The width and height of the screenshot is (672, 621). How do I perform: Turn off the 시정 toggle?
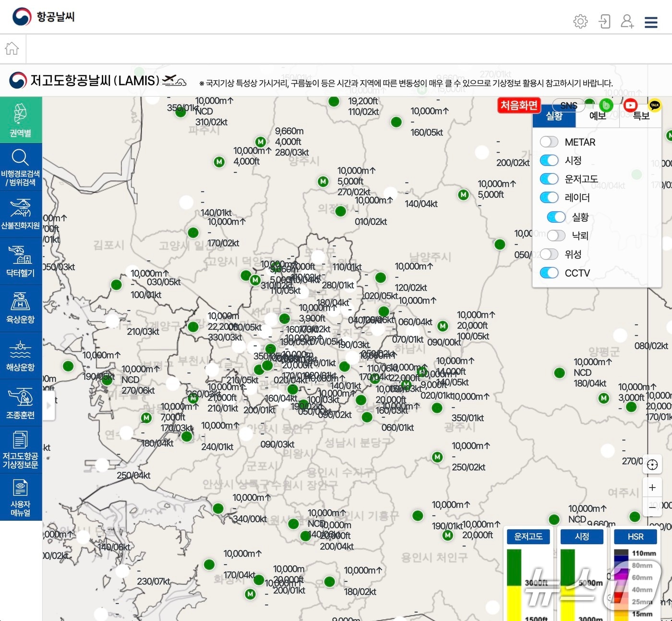(549, 160)
